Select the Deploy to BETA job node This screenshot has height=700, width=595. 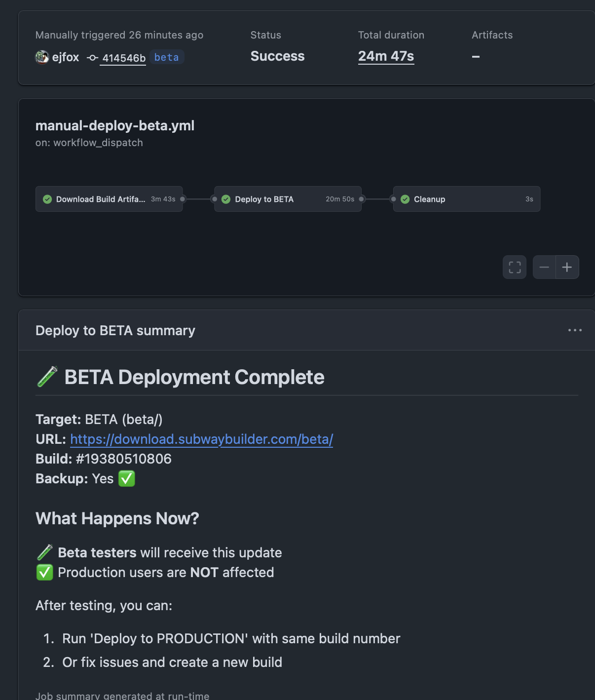point(276,199)
